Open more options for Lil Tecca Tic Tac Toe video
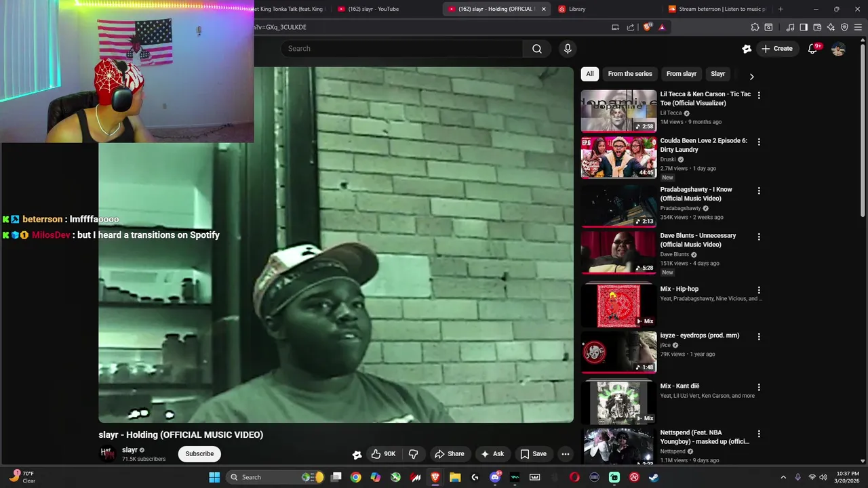Image resolution: width=868 pixels, height=488 pixels. point(759,96)
